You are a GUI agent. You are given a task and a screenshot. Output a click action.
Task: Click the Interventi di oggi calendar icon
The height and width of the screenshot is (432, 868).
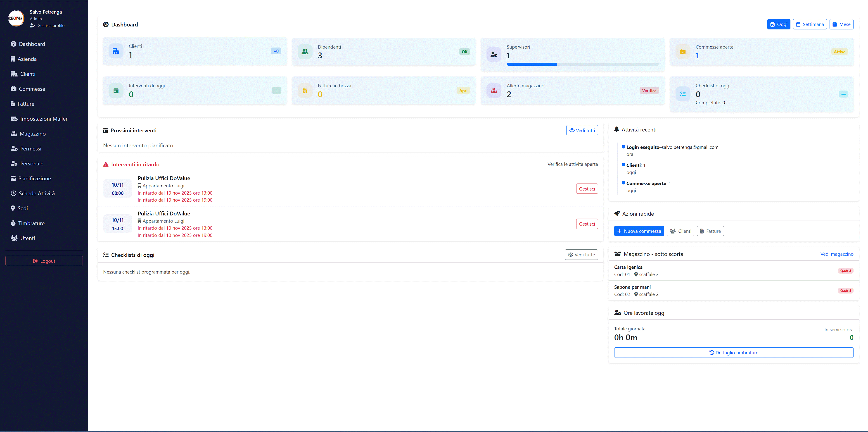[x=116, y=90]
